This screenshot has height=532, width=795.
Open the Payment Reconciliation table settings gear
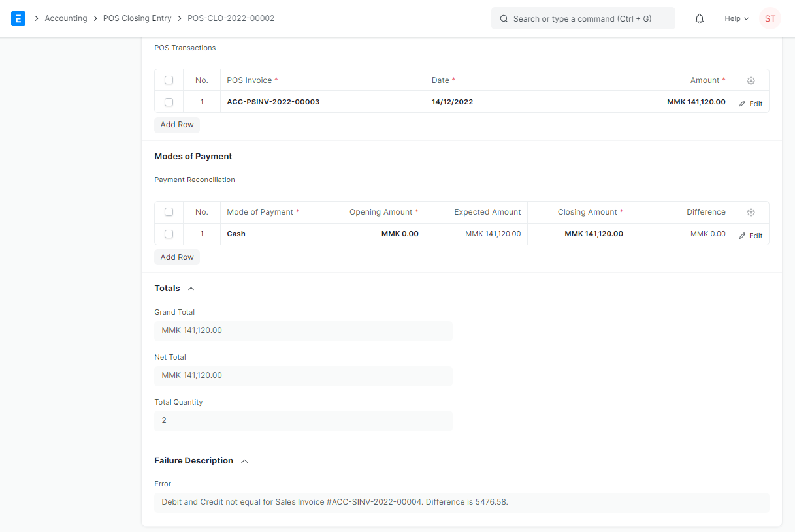[750, 212]
